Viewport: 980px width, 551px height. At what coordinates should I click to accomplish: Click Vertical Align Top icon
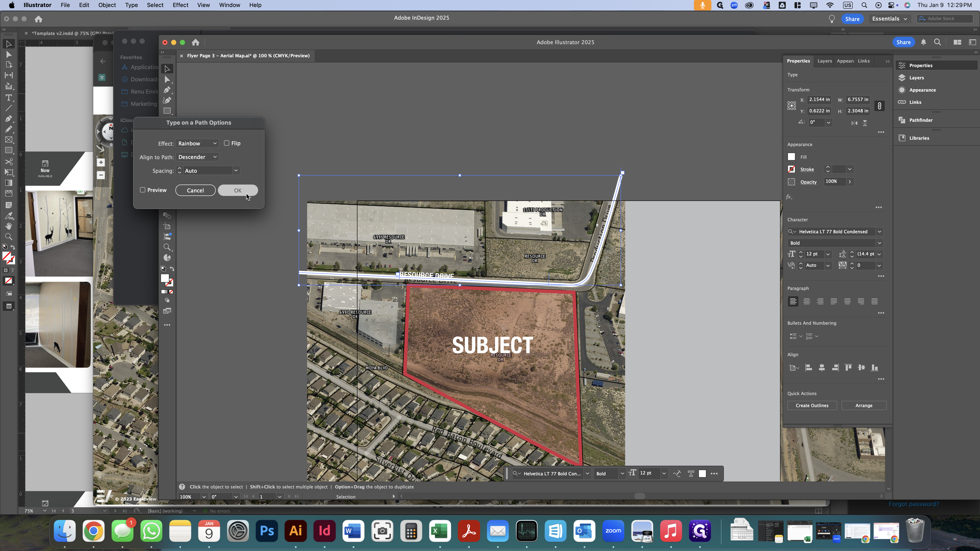(x=848, y=367)
